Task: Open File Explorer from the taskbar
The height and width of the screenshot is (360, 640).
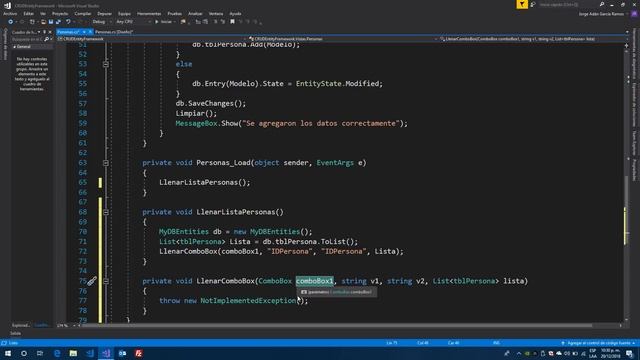Action: click(73, 353)
